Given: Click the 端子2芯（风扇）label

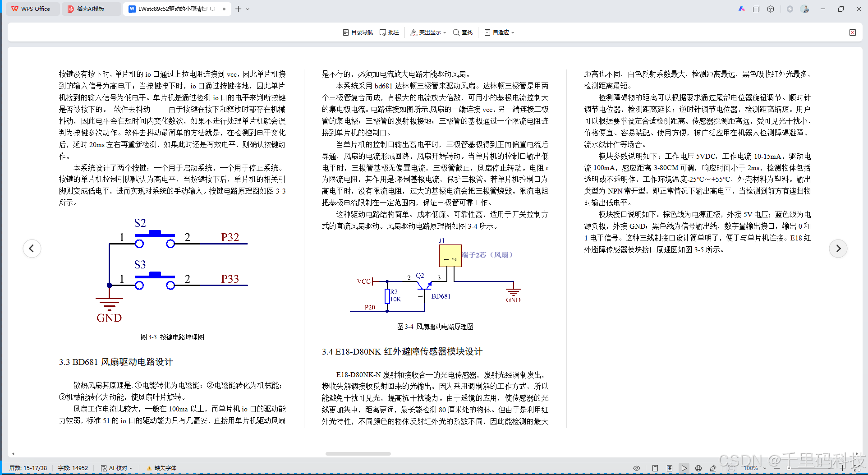Looking at the screenshot, I should click(x=487, y=255).
